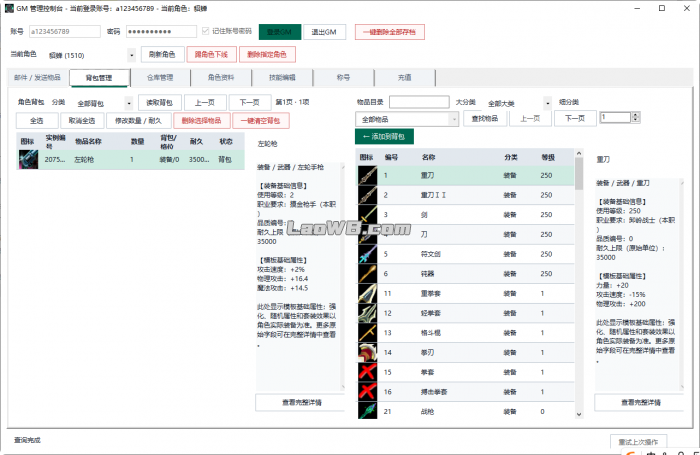Click the page number input box

(x=616, y=117)
